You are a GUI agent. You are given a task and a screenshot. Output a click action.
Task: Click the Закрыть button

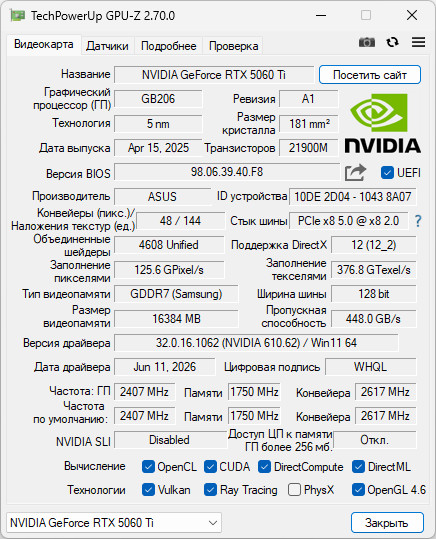(x=387, y=523)
